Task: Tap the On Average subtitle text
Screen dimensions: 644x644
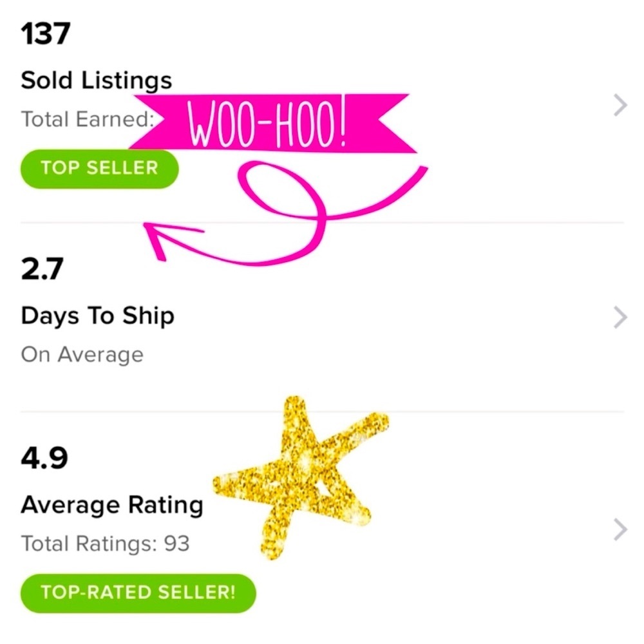Action: (x=82, y=354)
